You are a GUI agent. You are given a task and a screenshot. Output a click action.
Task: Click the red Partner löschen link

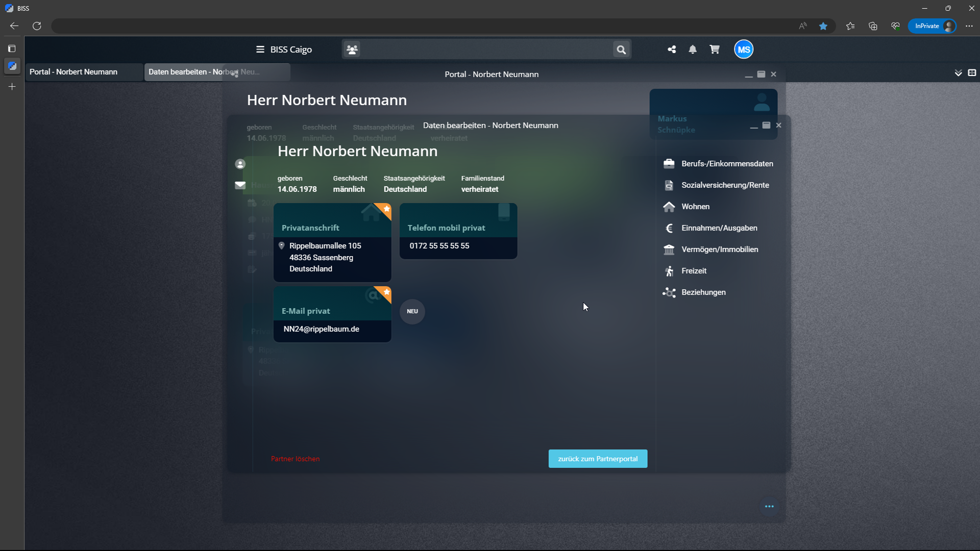click(295, 459)
